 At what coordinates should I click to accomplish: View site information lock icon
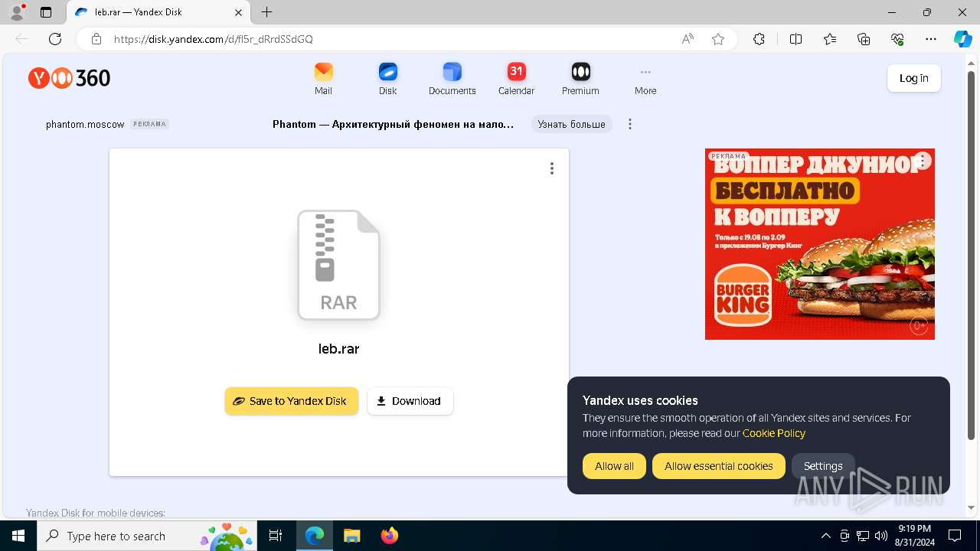pyautogui.click(x=96, y=39)
